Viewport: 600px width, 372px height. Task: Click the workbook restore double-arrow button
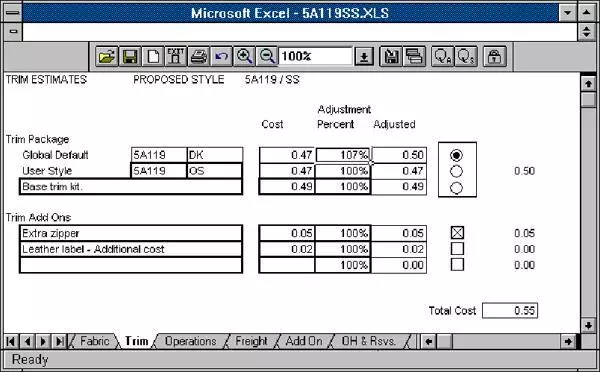click(x=586, y=32)
